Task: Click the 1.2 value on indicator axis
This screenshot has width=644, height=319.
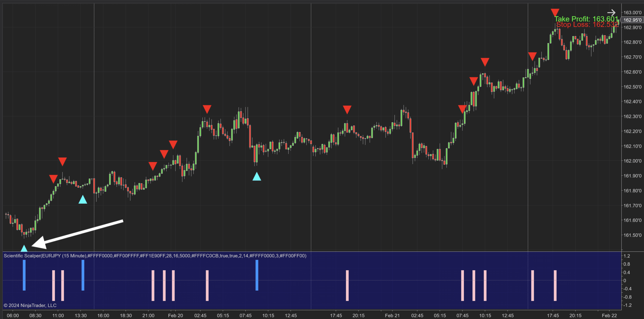Action: click(627, 256)
